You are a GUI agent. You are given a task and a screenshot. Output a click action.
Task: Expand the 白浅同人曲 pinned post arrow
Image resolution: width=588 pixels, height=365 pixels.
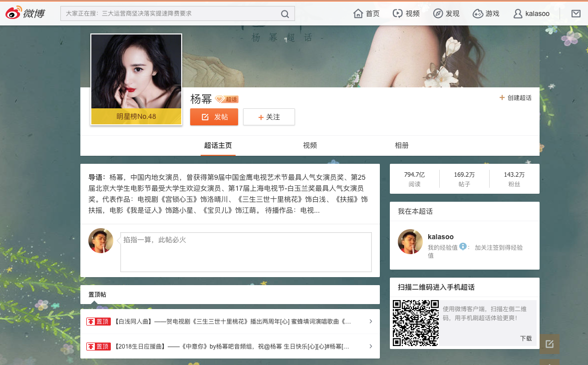click(x=370, y=322)
